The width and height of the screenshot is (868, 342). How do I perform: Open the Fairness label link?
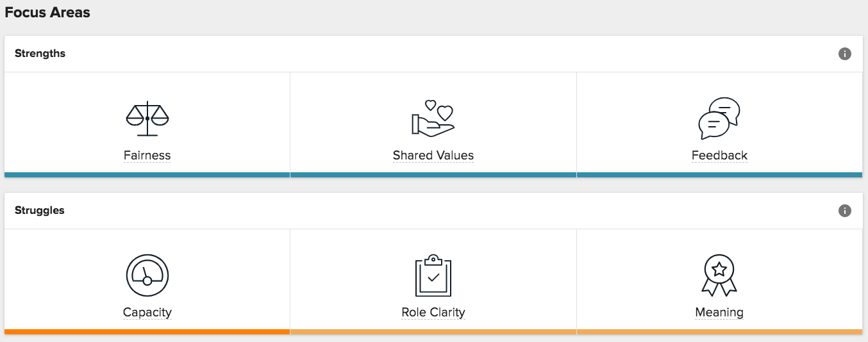[147, 156]
